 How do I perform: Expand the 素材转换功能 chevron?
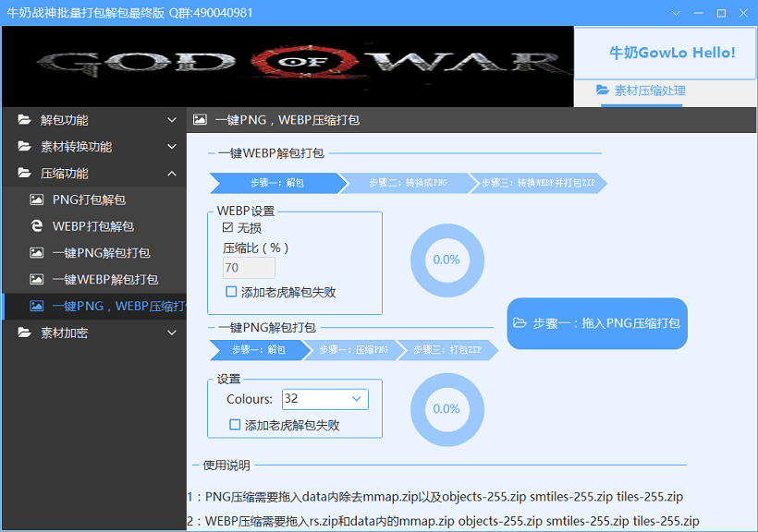(x=172, y=147)
